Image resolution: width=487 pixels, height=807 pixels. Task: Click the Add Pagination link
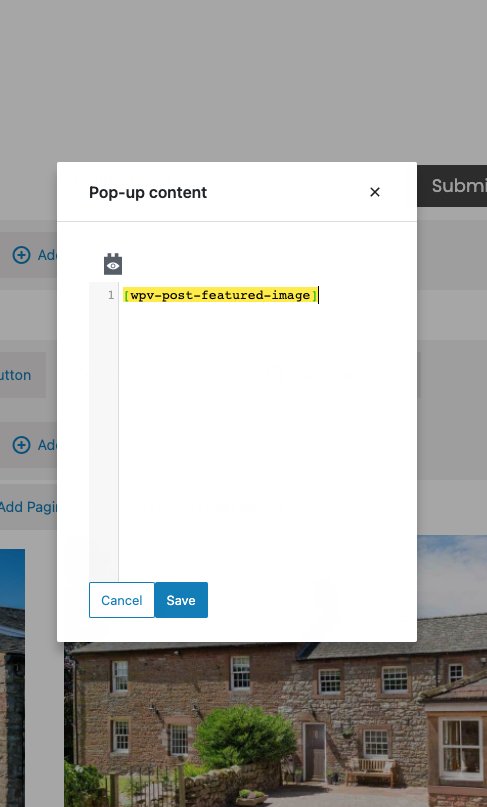pos(28,507)
